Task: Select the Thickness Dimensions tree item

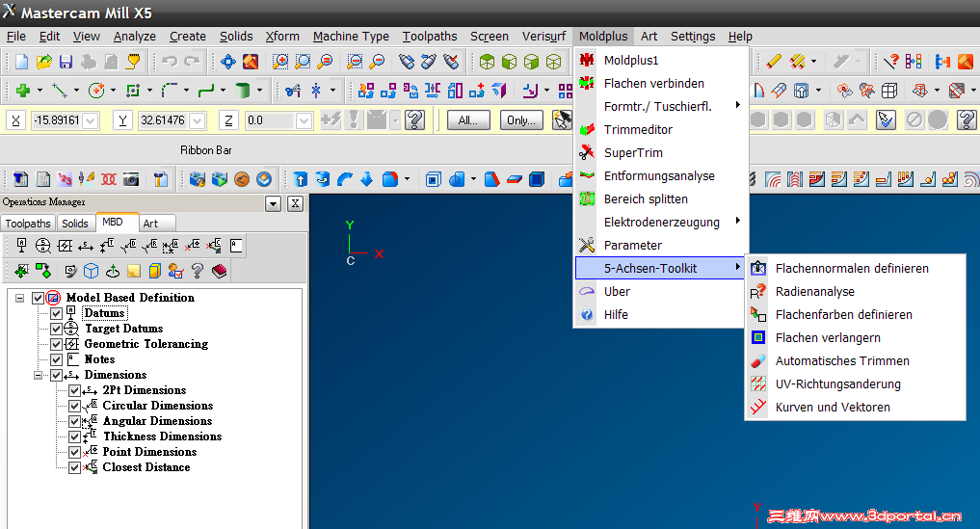Action: [163, 436]
